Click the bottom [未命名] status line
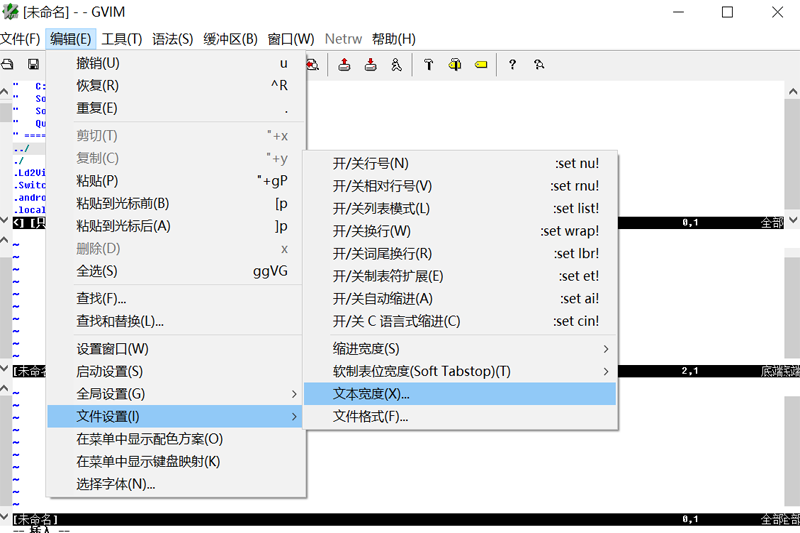Image resolution: width=800 pixels, height=533 pixels. [x=406, y=519]
